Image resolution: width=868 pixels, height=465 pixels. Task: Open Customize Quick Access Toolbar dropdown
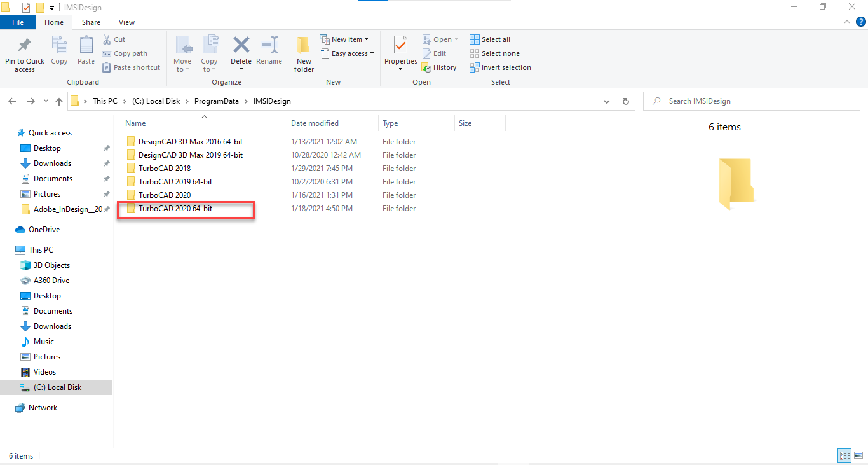point(51,8)
